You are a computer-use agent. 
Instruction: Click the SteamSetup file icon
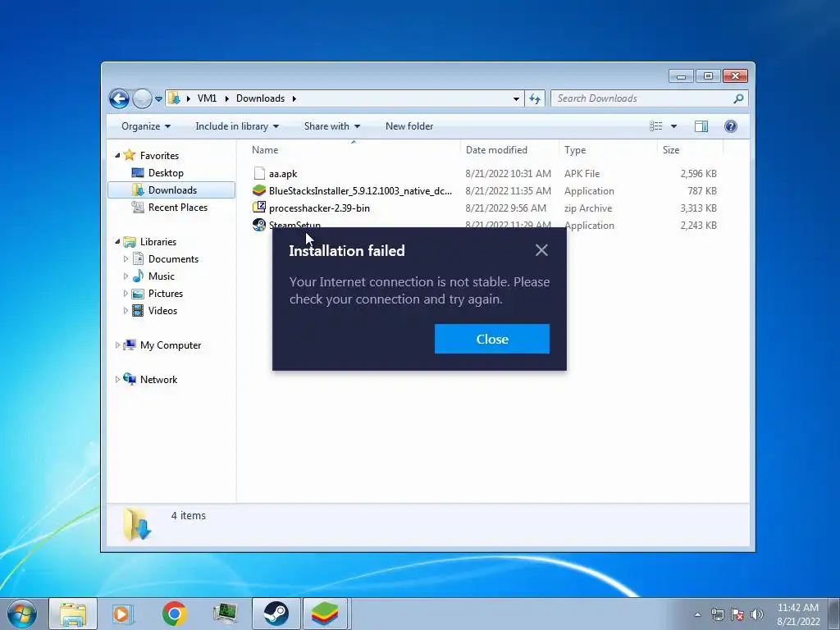259,225
